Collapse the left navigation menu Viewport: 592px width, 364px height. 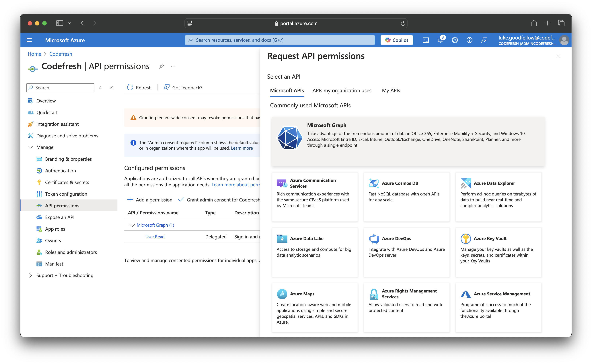[111, 88]
